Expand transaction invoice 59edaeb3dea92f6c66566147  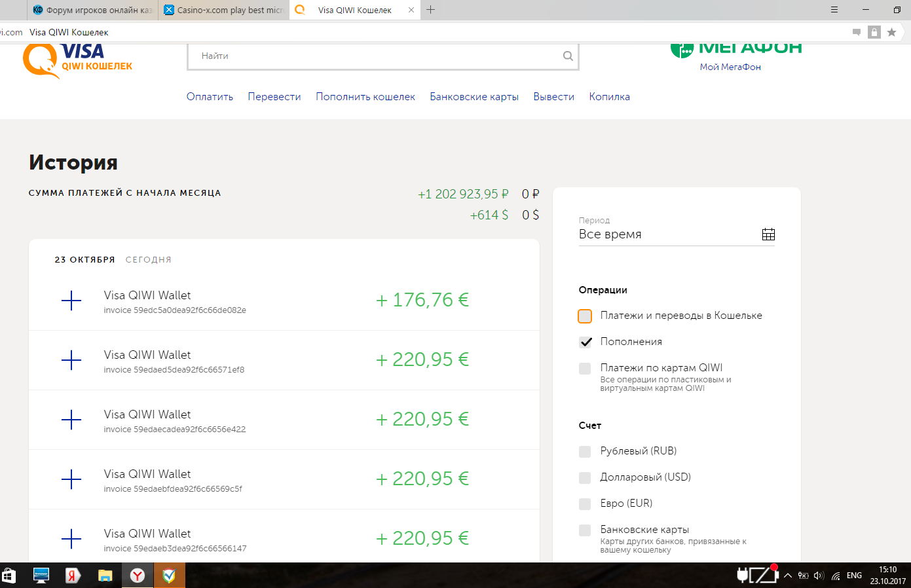coord(71,539)
